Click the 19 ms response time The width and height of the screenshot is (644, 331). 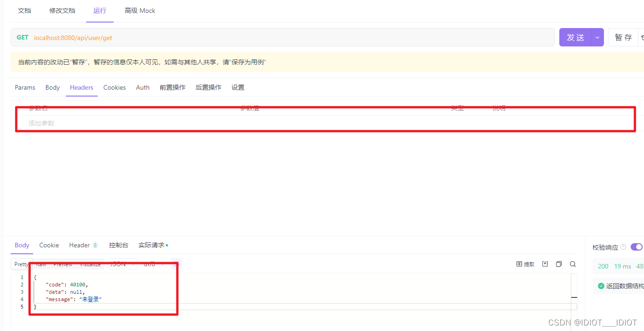[x=623, y=266]
